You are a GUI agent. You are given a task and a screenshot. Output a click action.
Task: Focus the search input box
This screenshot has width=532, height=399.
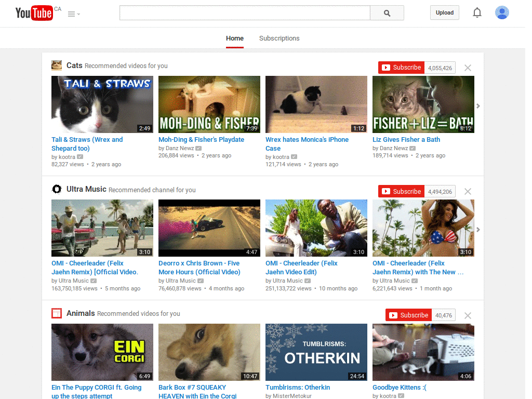(x=245, y=13)
